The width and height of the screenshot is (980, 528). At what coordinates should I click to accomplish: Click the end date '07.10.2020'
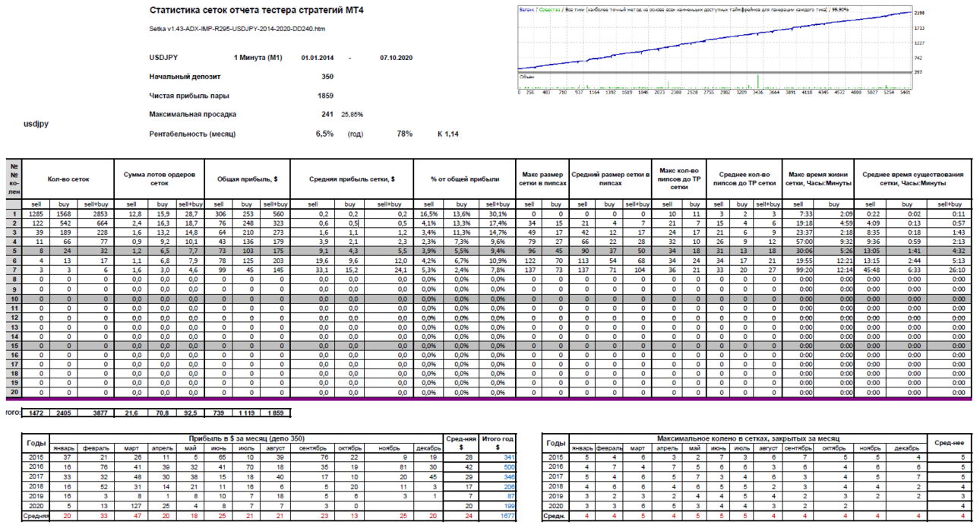395,57
